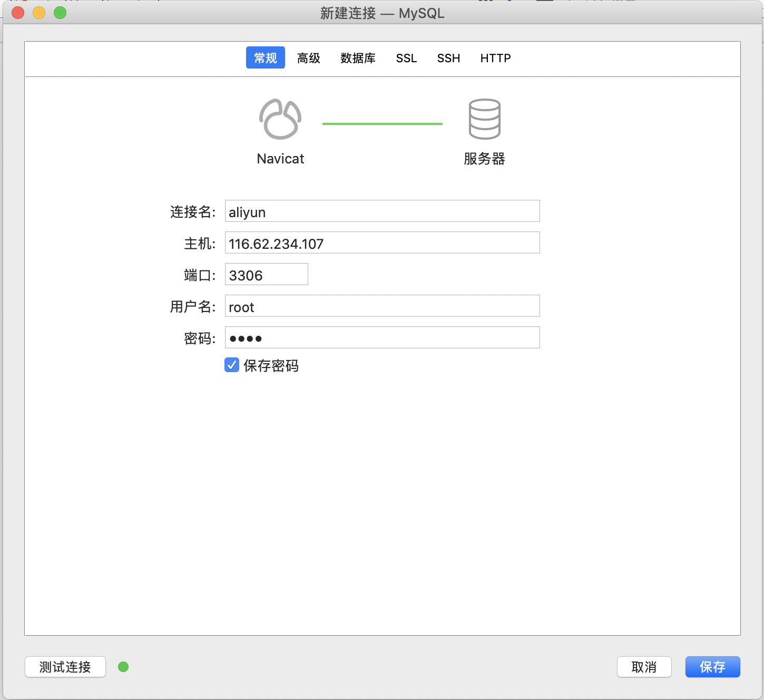Uncheck the 保存密码 checkbox

pos(231,365)
